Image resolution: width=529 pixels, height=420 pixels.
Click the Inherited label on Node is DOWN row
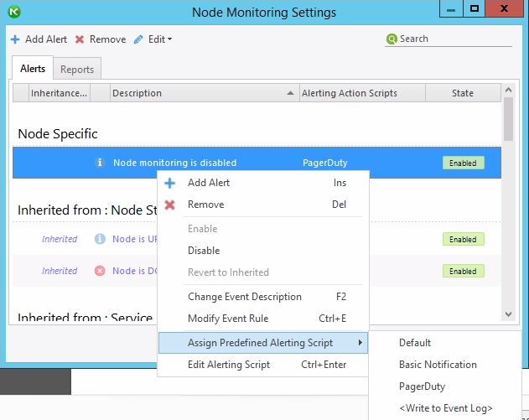tap(60, 271)
